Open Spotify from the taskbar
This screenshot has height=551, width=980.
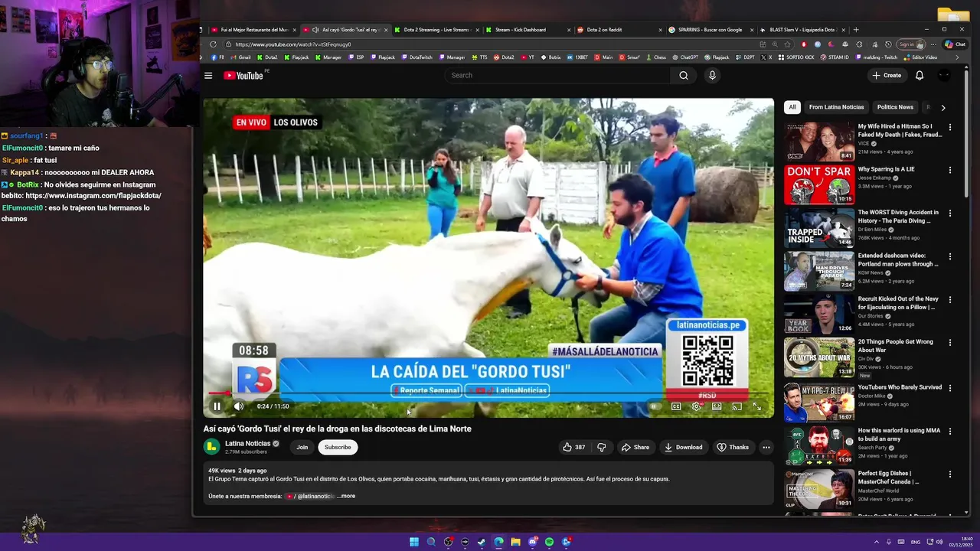coord(549,542)
